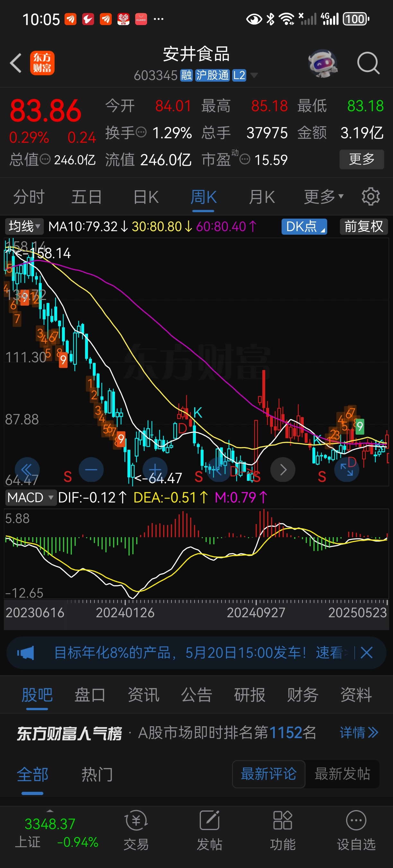
Task: Expand chart to fullscreen icon
Action: click(346, 469)
